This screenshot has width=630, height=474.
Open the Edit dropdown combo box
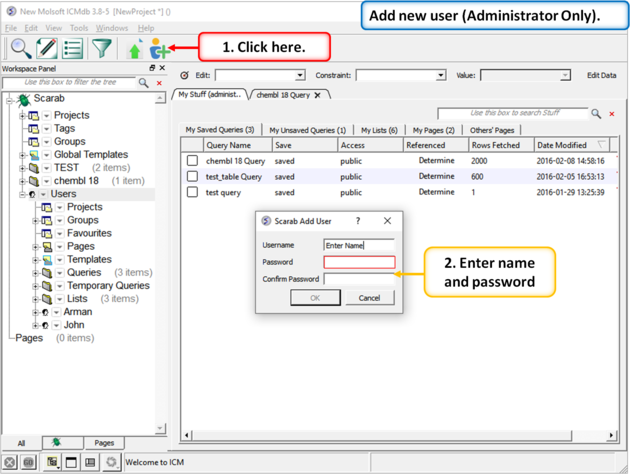tap(260, 75)
